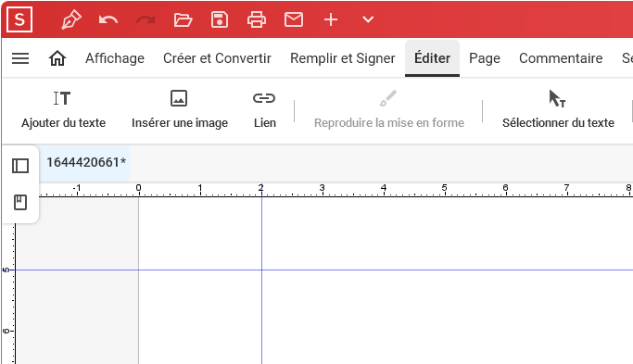The width and height of the screenshot is (633, 364).
Task: Expand the quick access toolbar chevron
Action: (368, 19)
